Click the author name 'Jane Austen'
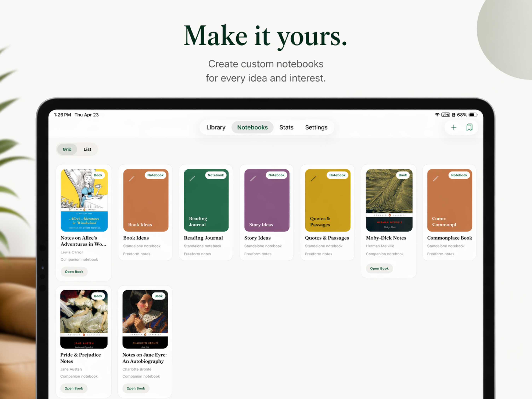Screen dimensions: 532x399 click(x=71, y=369)
